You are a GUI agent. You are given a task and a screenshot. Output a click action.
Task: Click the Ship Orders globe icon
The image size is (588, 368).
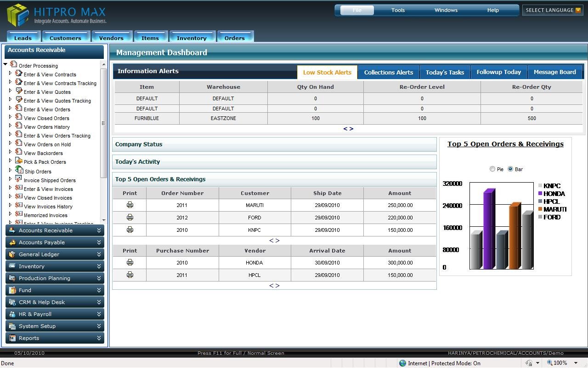coord(19,171)
